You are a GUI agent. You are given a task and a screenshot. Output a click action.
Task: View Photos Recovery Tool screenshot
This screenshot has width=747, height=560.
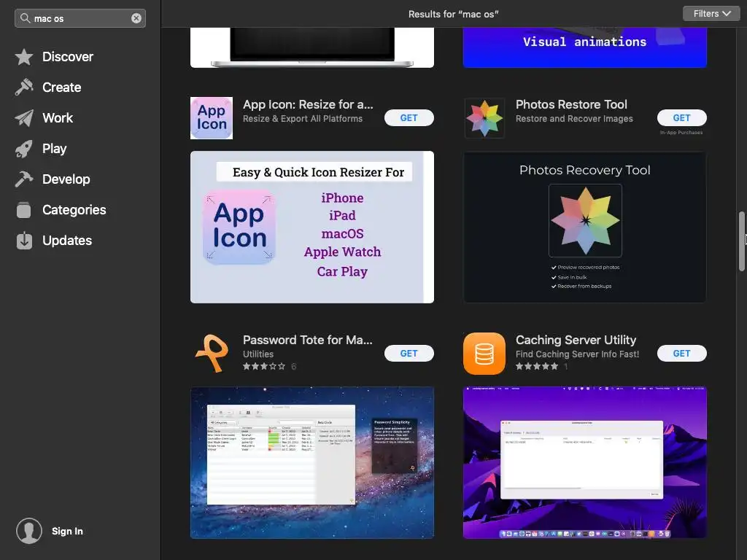click(585, 227)
